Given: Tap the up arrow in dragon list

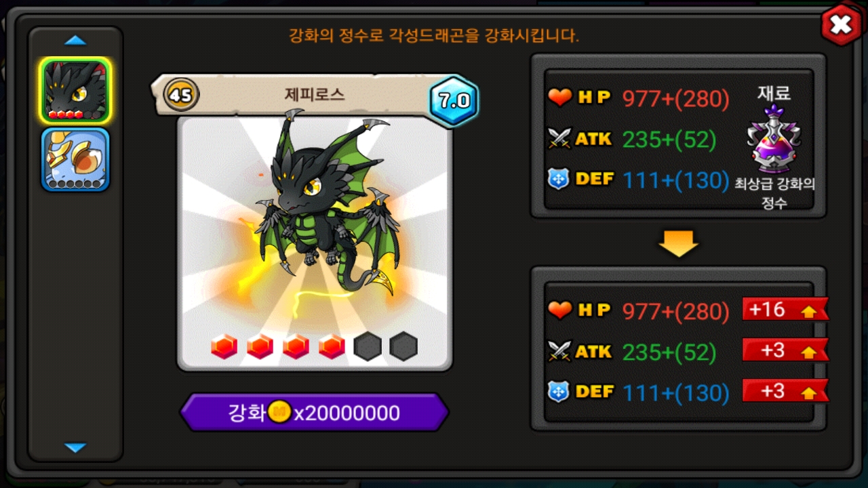Looking at the screenshot, I should [75, 41].
